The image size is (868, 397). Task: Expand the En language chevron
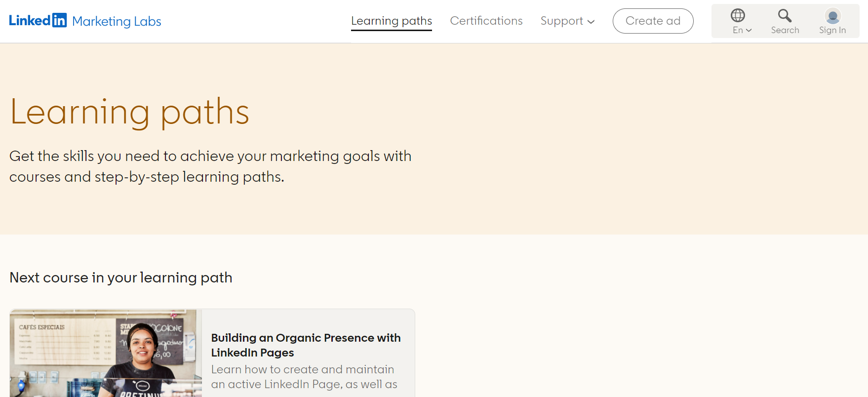[749, 30]
